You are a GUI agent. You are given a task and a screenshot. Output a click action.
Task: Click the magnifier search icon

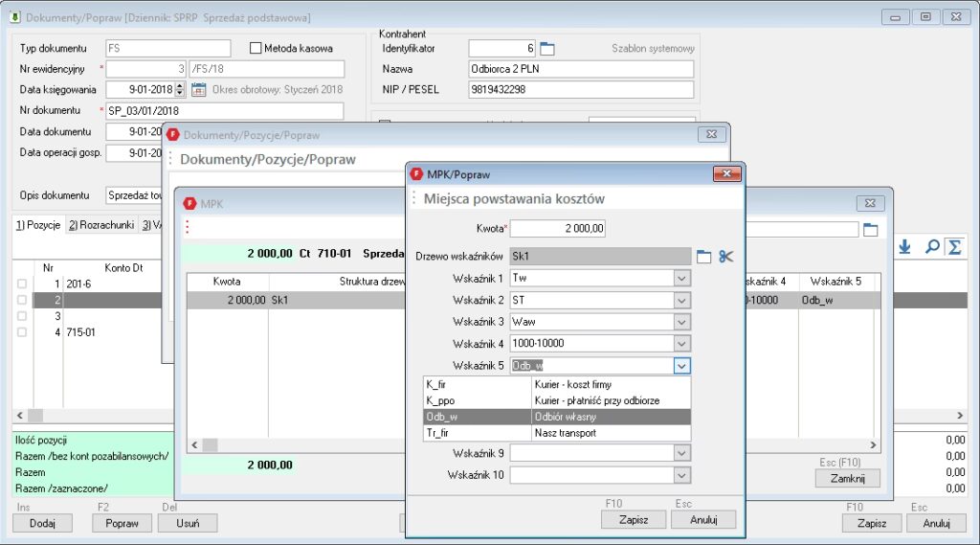pyautogui.click(x=931, y=247)
